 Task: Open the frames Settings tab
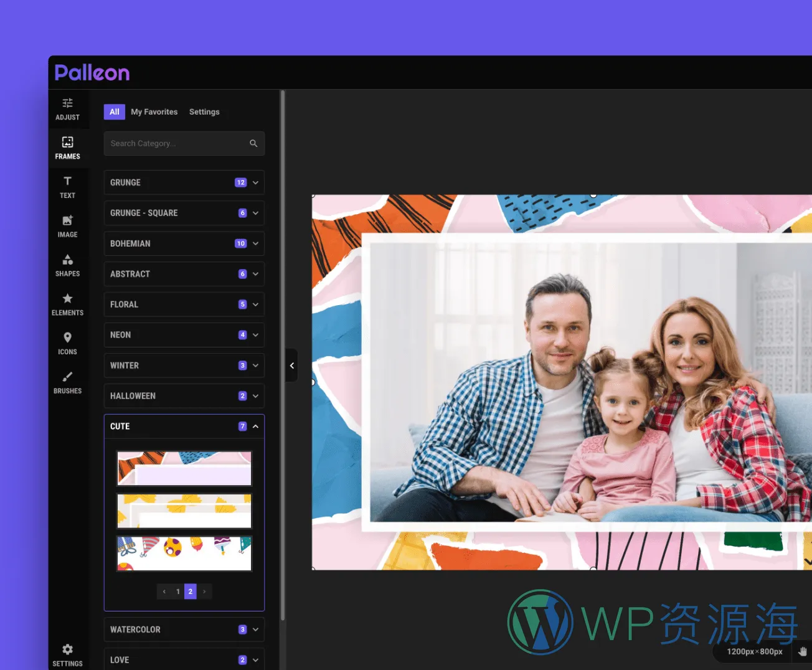click(x=204, y=111)
